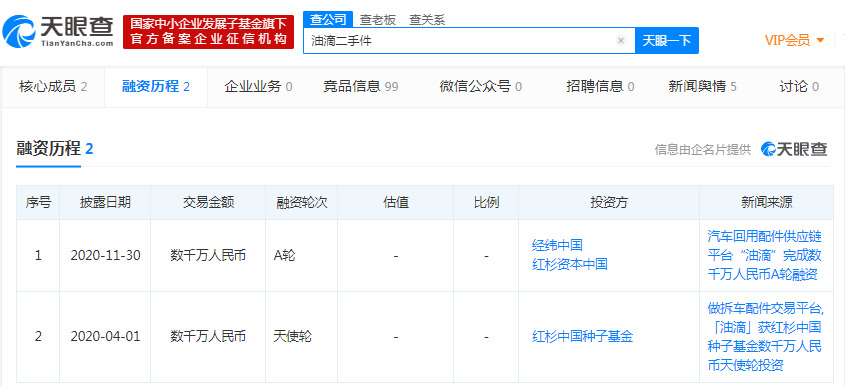Click the 融资历程 2 section heading

pos(54,149)
